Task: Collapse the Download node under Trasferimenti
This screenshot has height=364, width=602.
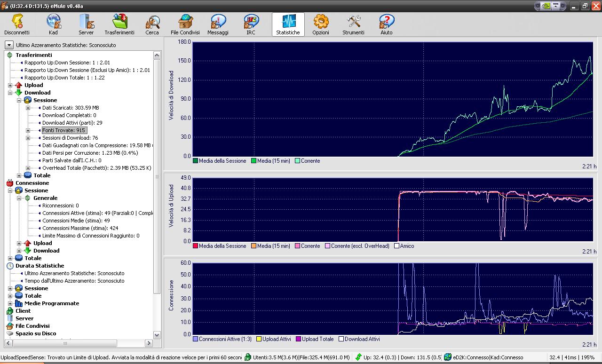Action: point(10,93)
